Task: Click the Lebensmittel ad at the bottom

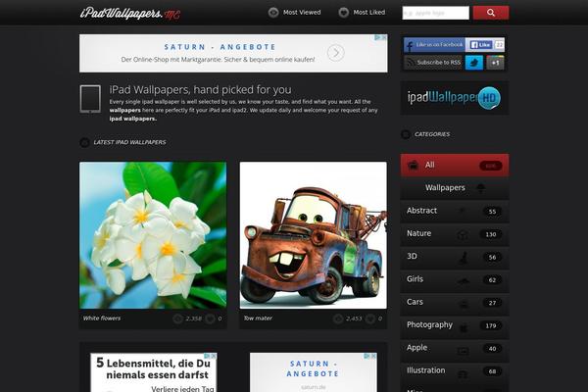Action: (x=154, y=372)
